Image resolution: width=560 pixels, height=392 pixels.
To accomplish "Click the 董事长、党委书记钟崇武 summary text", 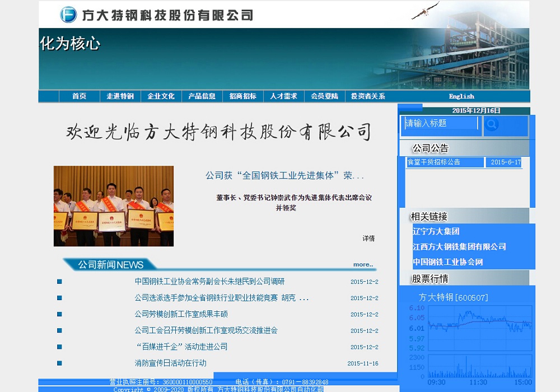I will 294,202.
